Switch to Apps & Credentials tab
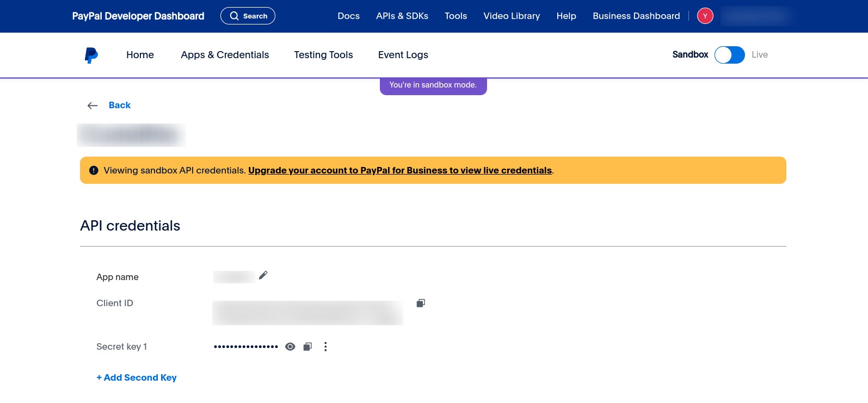The height and width of the screenshot is (403, 868). pos(225,55)
